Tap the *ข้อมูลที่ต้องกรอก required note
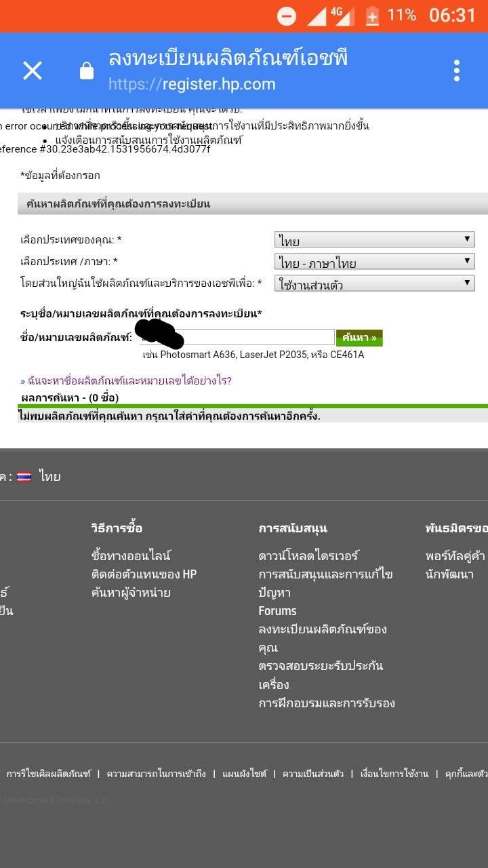Screen dimensions: 488x868 60,175
